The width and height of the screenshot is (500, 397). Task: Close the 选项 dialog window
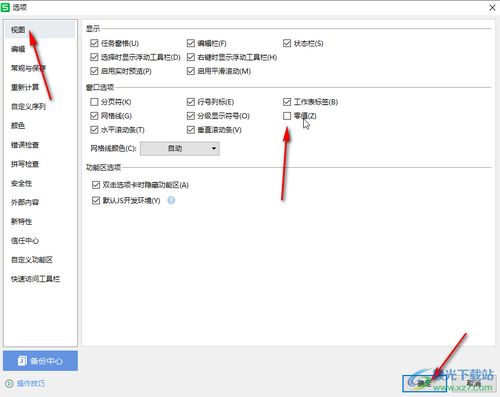tap(492, 7)
